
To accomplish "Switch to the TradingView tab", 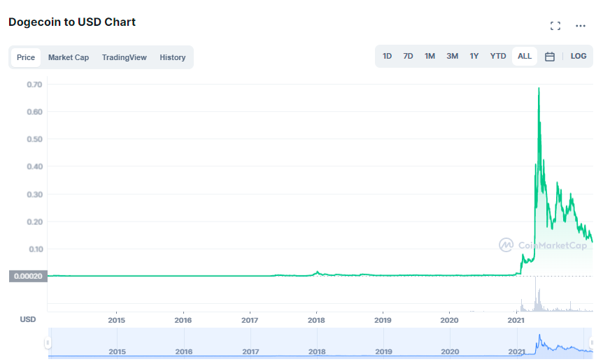I will [124, 57].
